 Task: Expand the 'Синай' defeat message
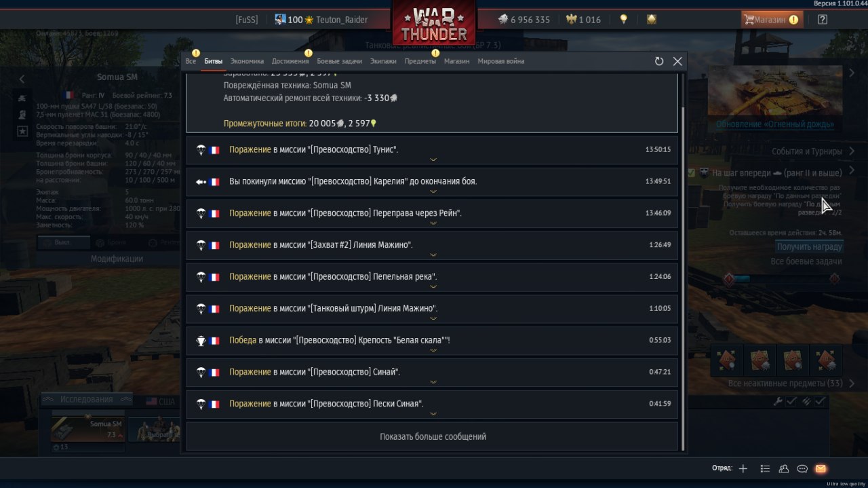click(x=432, y=372)
